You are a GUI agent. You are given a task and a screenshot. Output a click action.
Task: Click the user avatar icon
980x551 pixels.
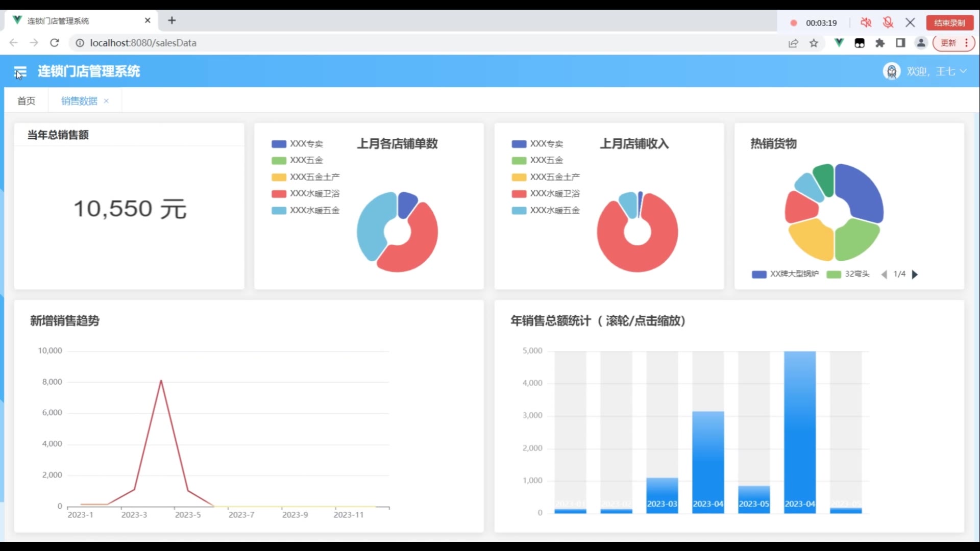pos(891,71)
